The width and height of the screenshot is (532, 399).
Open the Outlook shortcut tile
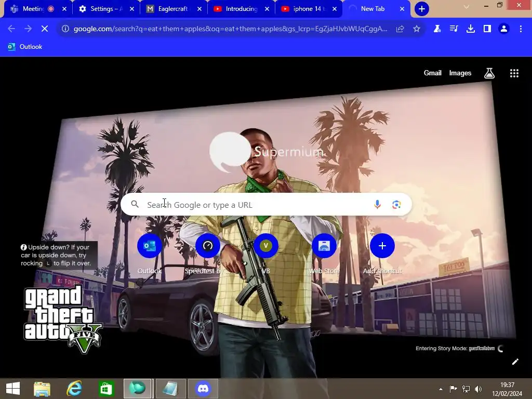tap(149, 254)
